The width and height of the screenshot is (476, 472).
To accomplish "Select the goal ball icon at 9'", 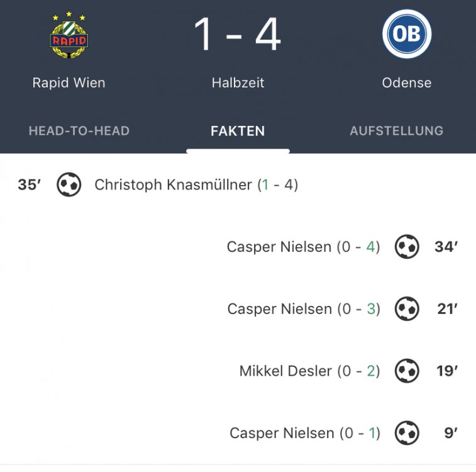I will 407,433.
